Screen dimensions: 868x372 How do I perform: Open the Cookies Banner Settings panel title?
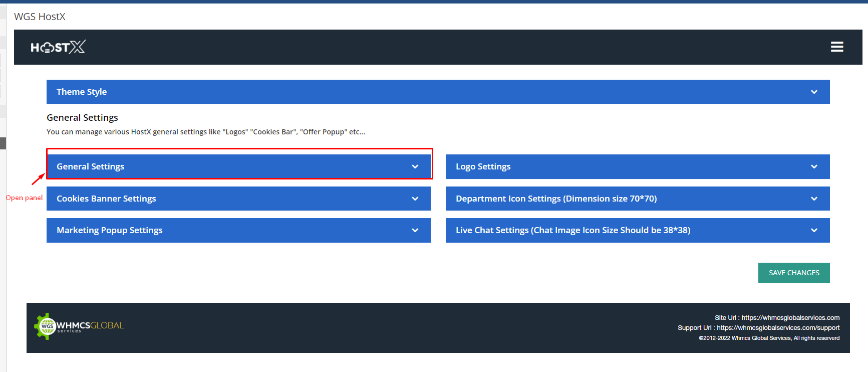click(106, 199)
